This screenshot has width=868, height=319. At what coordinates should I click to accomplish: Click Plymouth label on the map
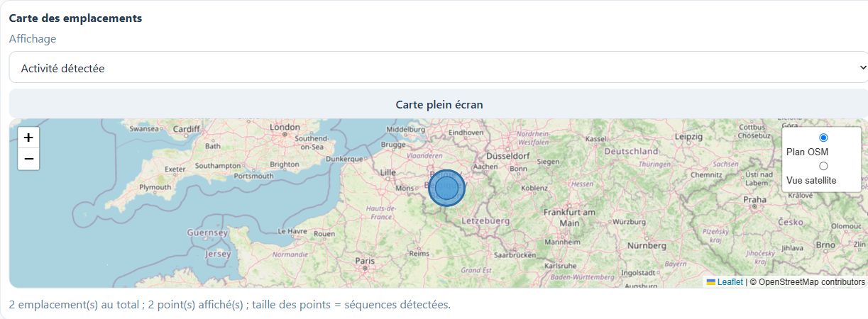155,188
